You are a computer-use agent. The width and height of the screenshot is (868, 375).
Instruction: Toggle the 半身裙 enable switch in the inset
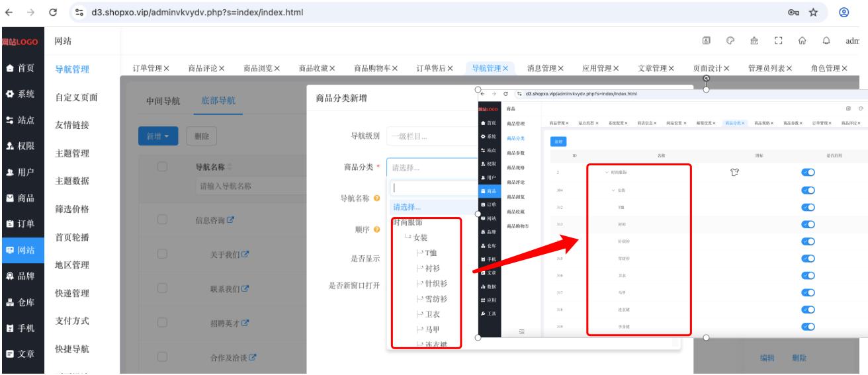coord(808,327)
